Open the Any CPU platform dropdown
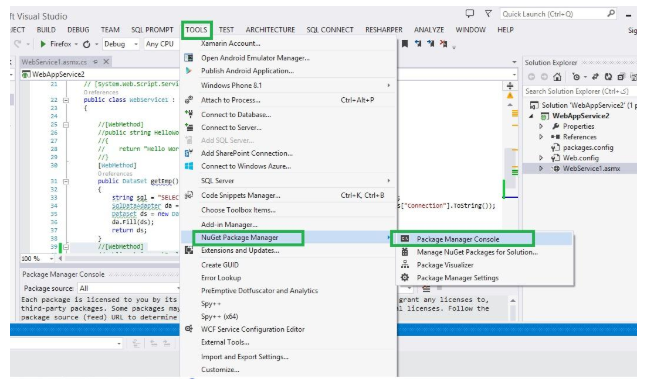The height and width of the screenshot is (379, 647). click(162, 44)
